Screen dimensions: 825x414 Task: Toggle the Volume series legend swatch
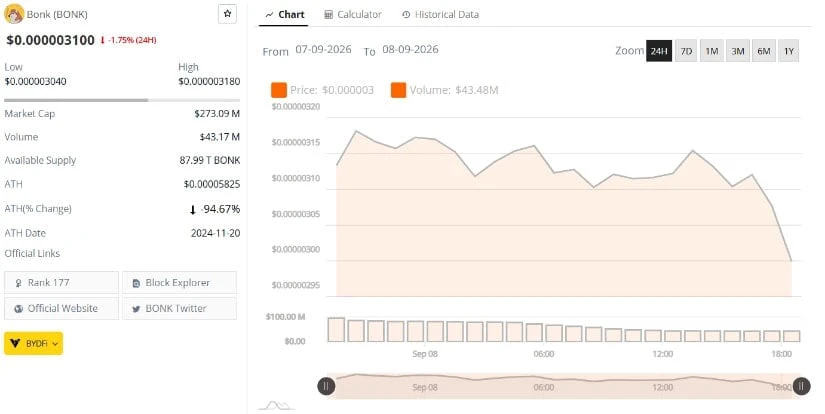398,90
